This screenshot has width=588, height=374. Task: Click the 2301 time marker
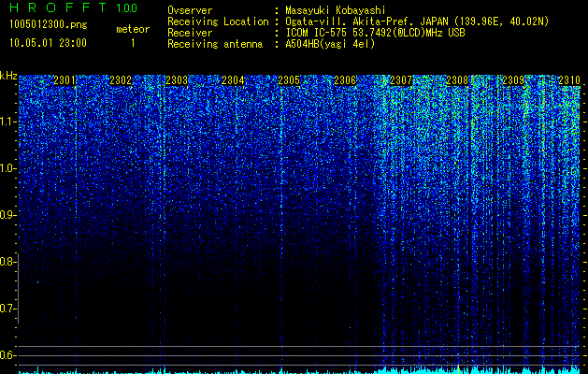coord(65,80)
